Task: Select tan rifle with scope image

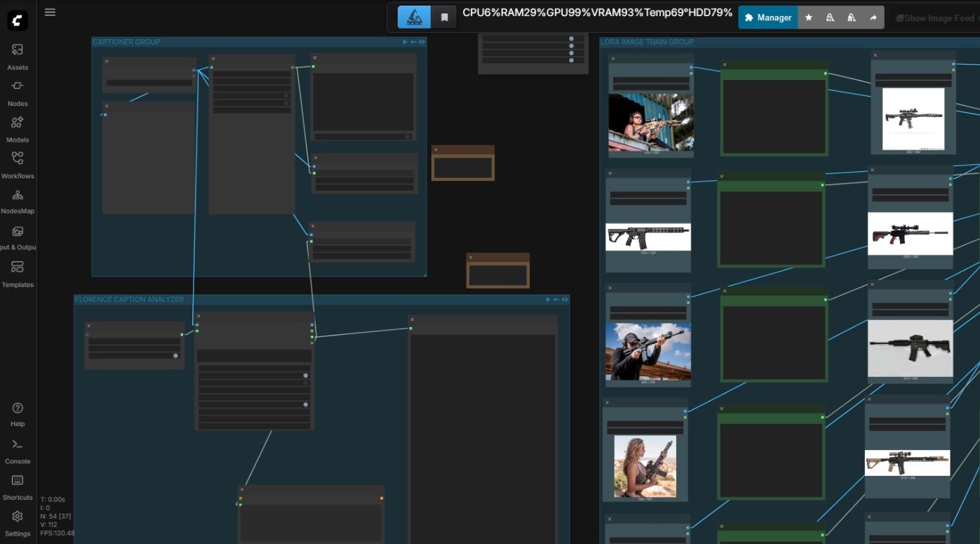Action: (x=907, y=463)
